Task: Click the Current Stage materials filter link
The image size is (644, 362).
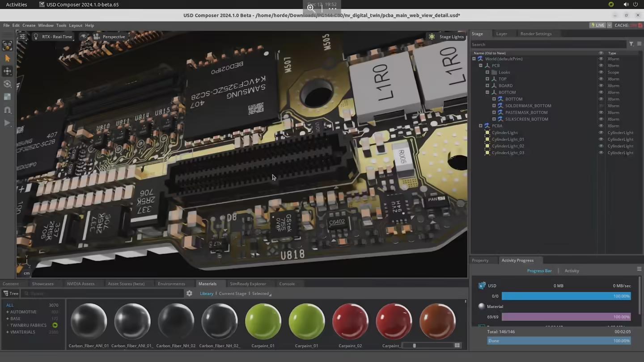Action: (x=232, y=294)
